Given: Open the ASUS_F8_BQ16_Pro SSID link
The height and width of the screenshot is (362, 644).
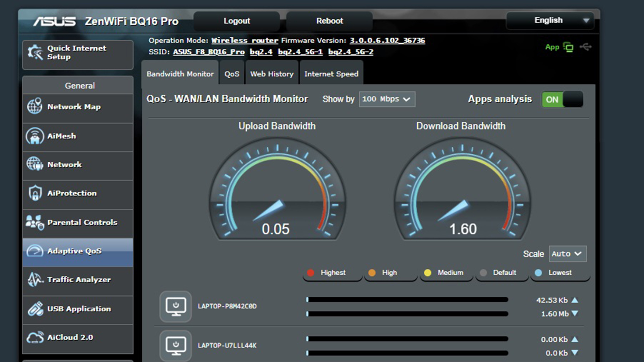Looking at the screenshot, I should tap(209, 52).
